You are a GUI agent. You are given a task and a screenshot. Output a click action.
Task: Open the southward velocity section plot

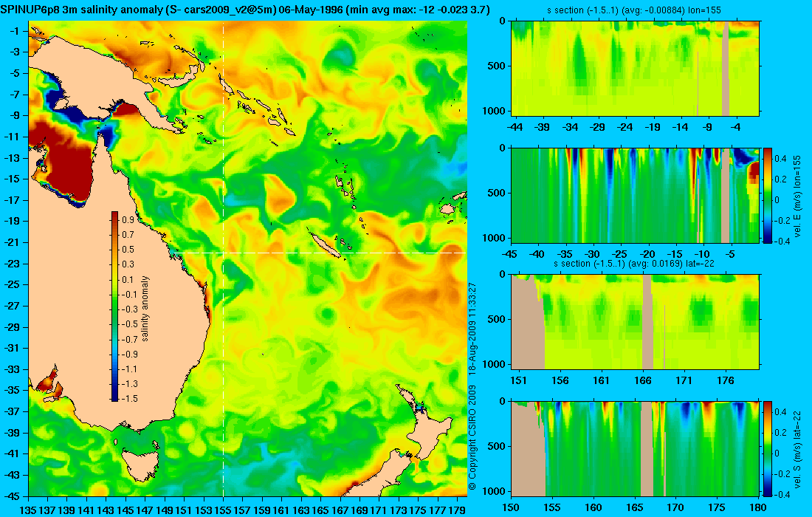(635, 448)
